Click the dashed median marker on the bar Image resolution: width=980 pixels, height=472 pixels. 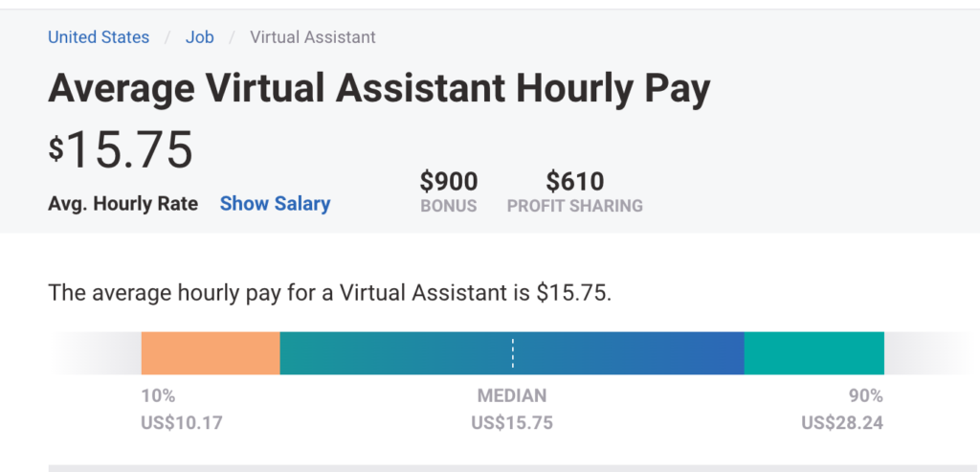point(513,353)
